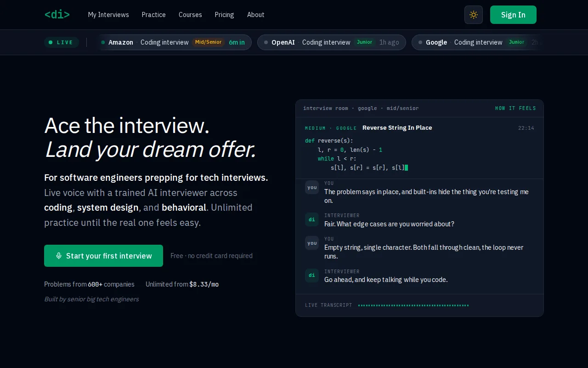
Task: Open the OpenAI coding interview chip
Action: [332, 42]
